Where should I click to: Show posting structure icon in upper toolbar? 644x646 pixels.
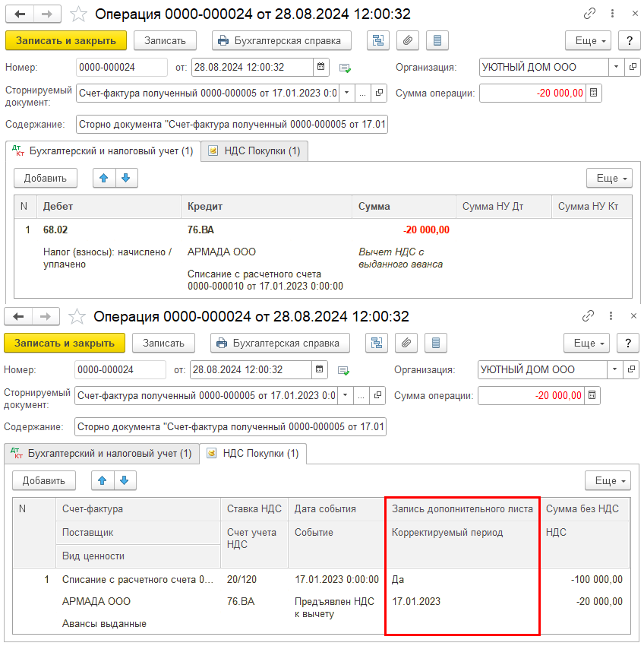pyautogui.click(x=378, y=40)
